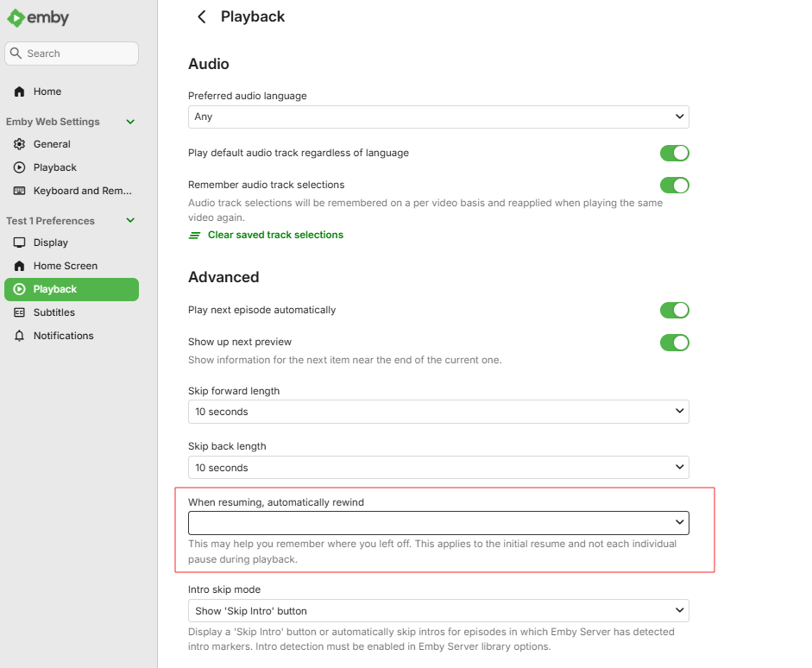Collapse the Emby Web Settings section
The image size is (812, 668).
[130, 122]
